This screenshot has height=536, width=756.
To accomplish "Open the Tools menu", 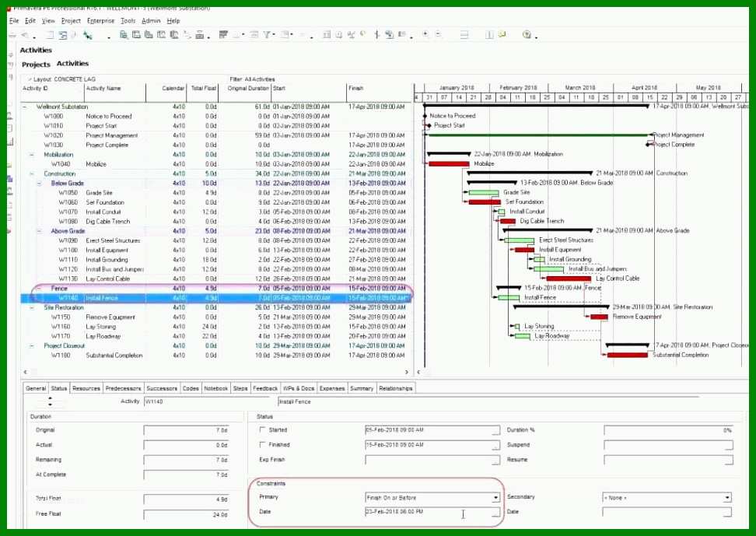I will pyautogui.click(x=128, y=21).
